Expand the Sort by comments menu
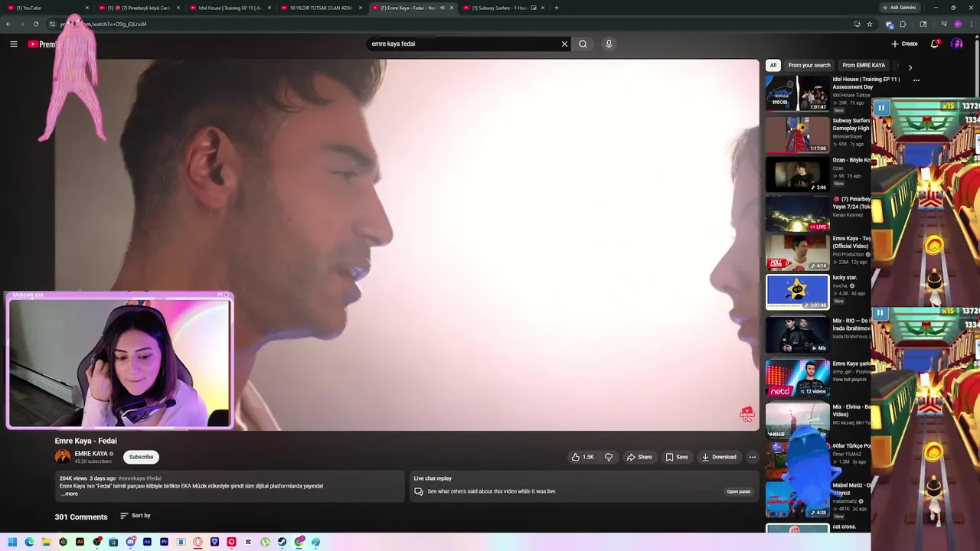The width and height of the screenshot is (980, 551). tap(136, 516)
